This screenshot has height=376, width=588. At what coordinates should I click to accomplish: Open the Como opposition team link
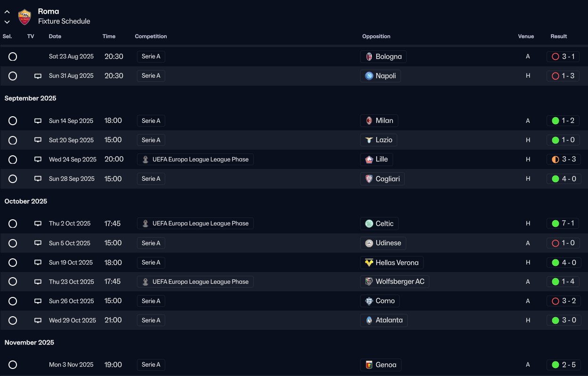(x=385, y=301)
